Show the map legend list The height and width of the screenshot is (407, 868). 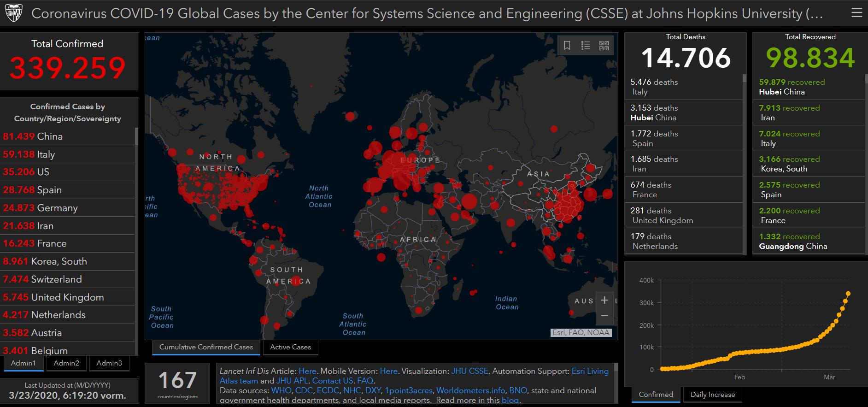point(586,45)
